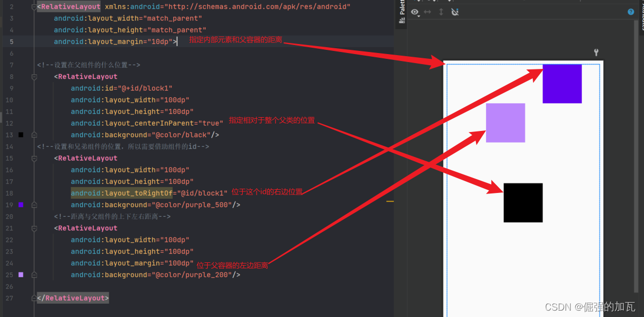Click the comment text on line 7

[x=89, y=65]
